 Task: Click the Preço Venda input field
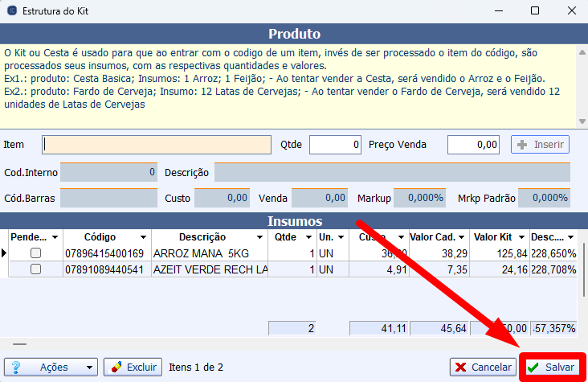pos(474,145)
